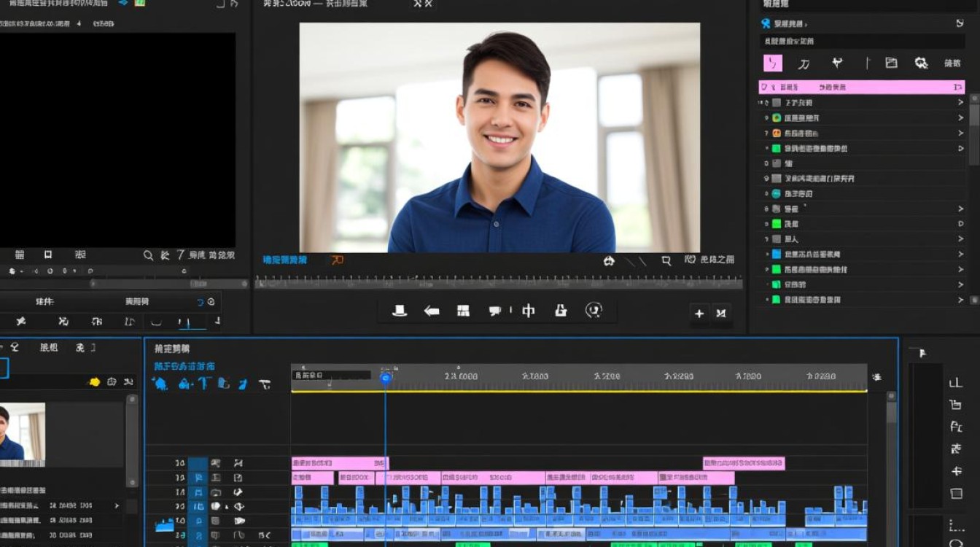Select the timeline panel title tab
The image size is (980, 547).
point(172,349)
